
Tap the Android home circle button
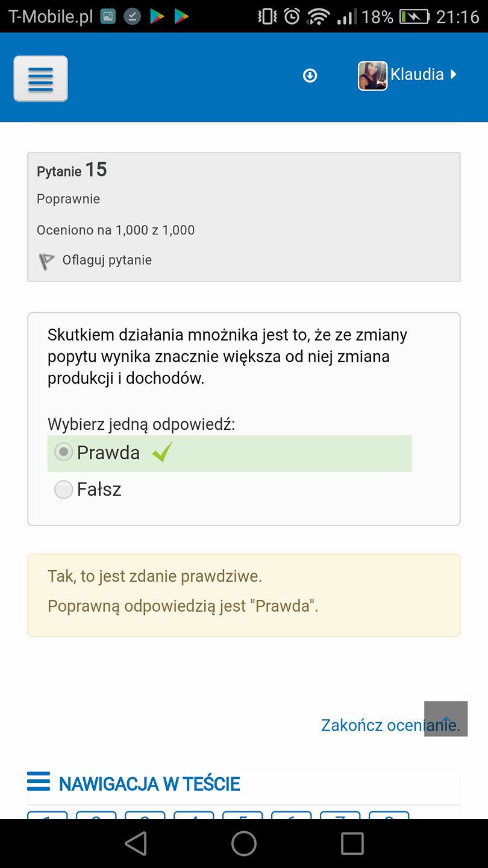pyautogui.click(x=244, y=844)
